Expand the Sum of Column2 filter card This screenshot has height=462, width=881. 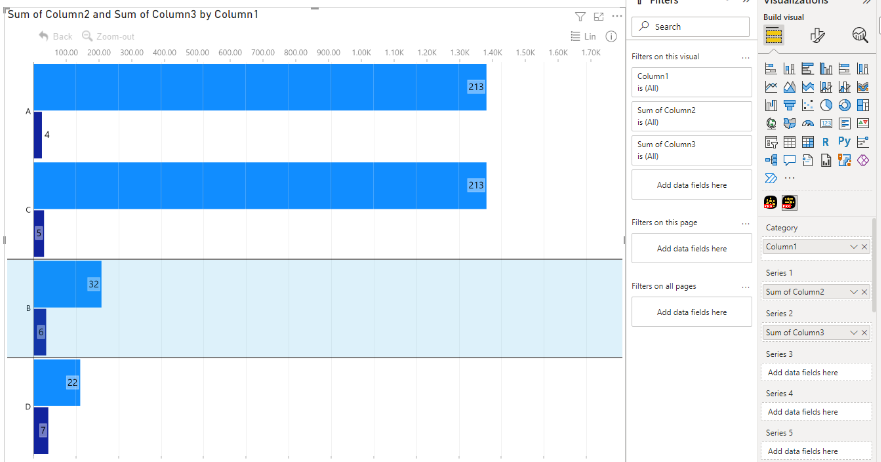click(x=691, y=116)
